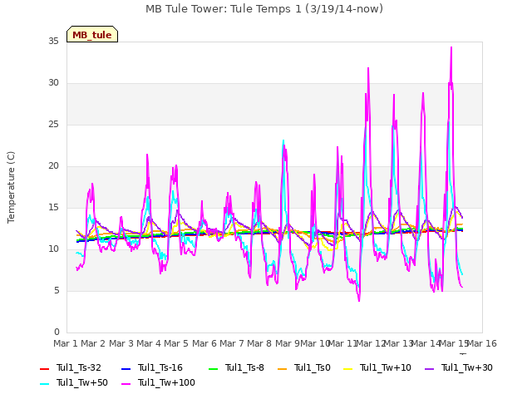Click the 30 y-axis tick label
532x399 pixels.
click(53, 83)
